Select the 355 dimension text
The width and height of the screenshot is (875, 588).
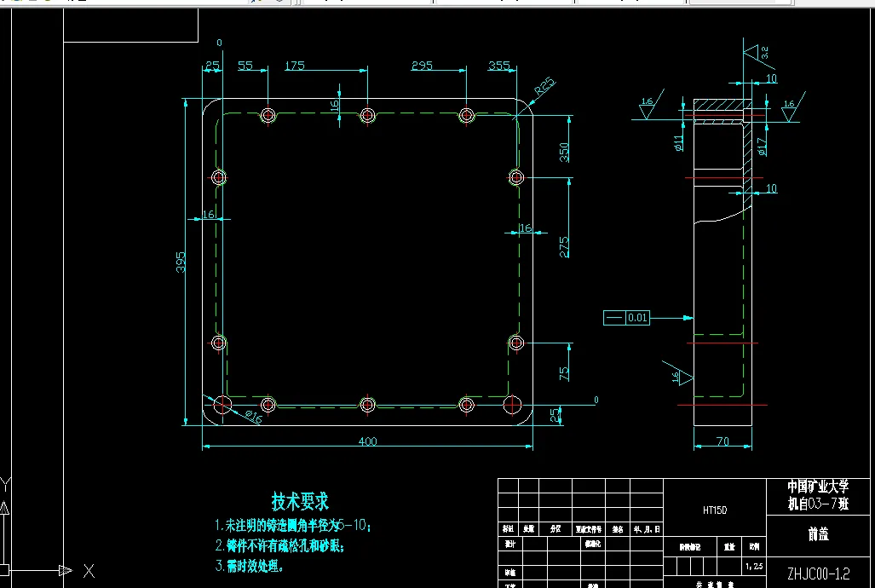point(499,66)
